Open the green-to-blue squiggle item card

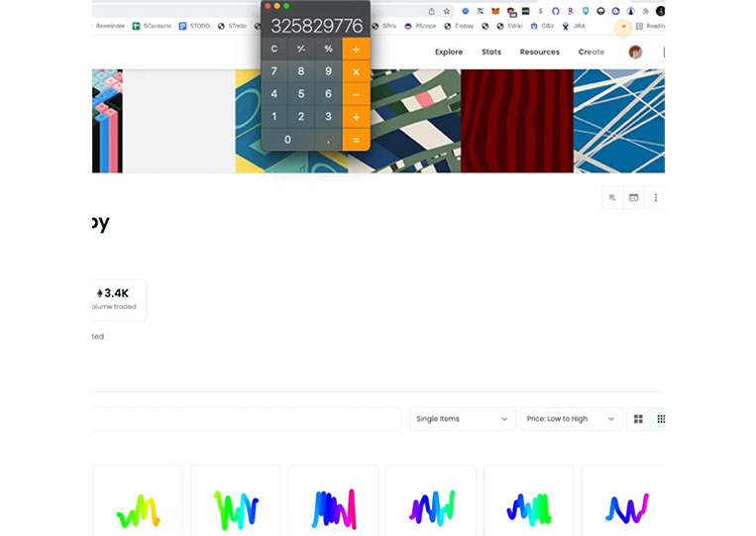pyautogui.click(x=236, y=501)
